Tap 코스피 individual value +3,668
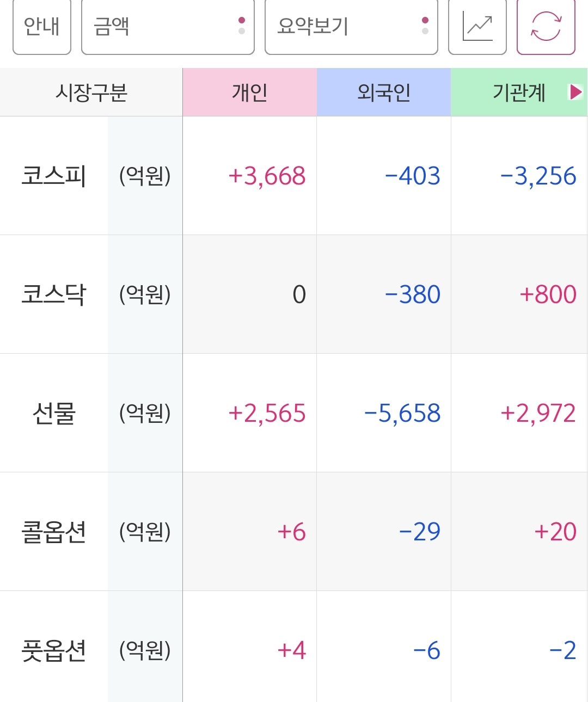This screenshot has height=702, width=588. pos(267,176)
